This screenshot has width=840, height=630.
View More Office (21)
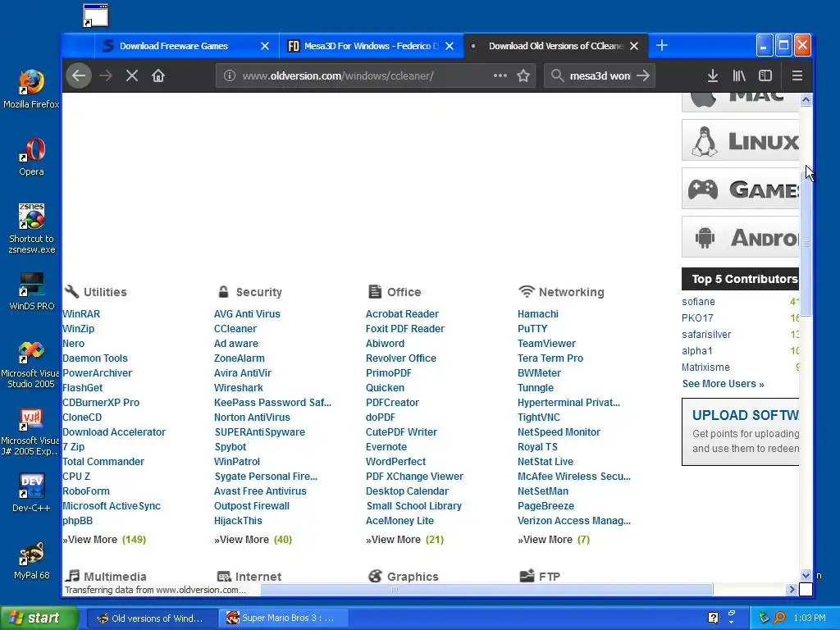click(x=404, y=540)
